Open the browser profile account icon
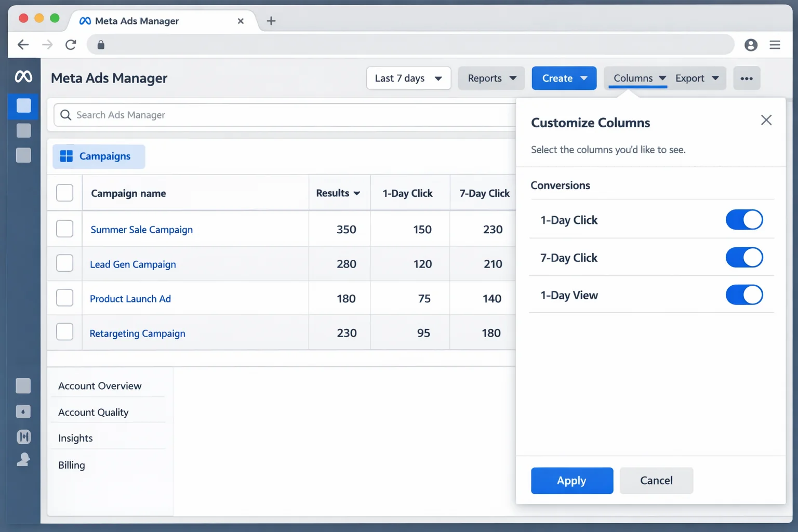This screenshot has width=798, height=532. pyautogui.click(x=751, y=45)
